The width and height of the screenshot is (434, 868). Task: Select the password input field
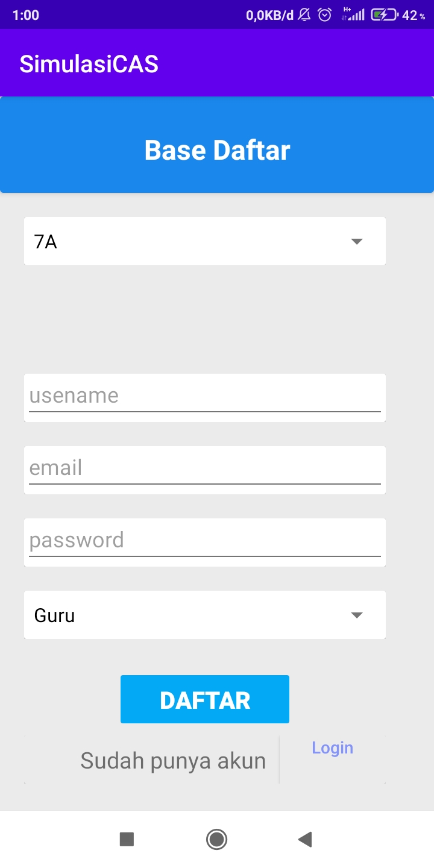(x=205, y=541)
